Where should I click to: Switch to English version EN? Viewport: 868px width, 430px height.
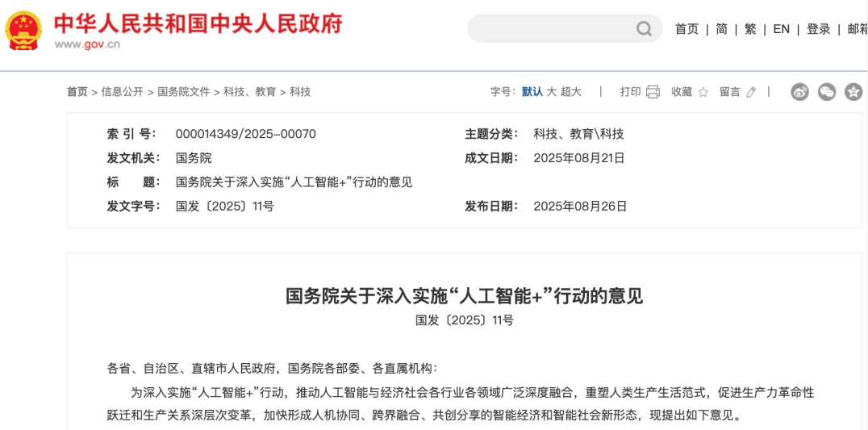[x=781, y=29]
